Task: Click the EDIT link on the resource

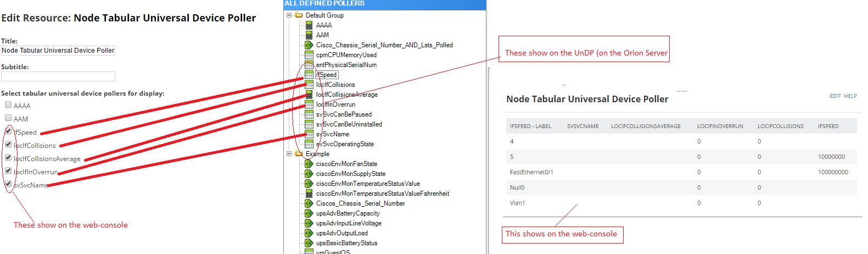Action: (835, 96)
